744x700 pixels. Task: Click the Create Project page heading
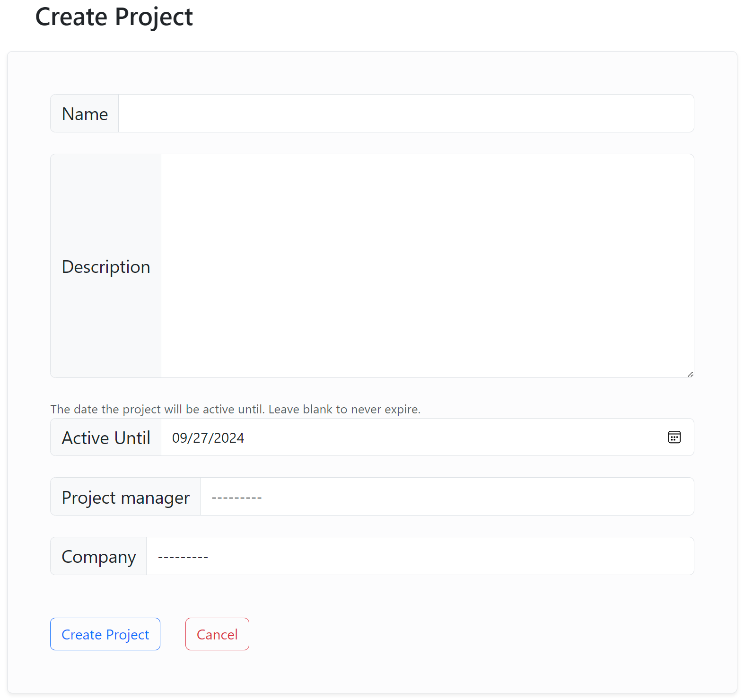(x=114, y=17)
